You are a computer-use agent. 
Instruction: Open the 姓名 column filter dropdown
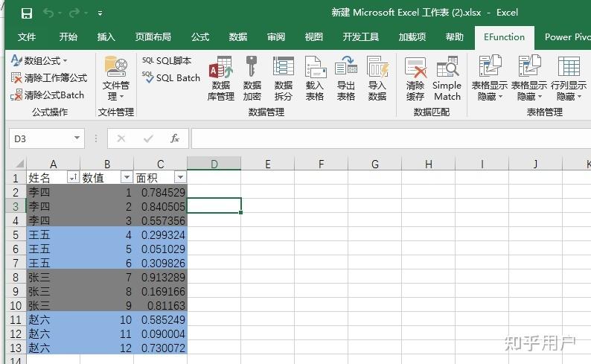(x=73, y=177)
